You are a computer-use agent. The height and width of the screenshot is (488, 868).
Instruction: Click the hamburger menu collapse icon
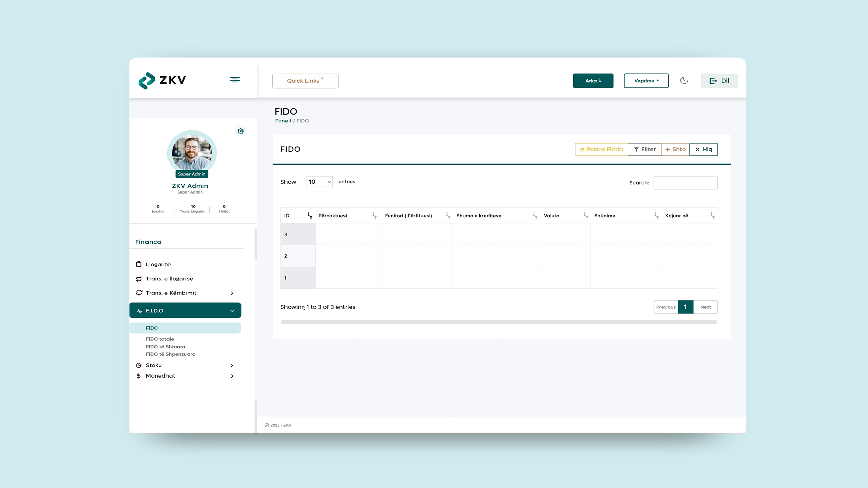(235, 80)
